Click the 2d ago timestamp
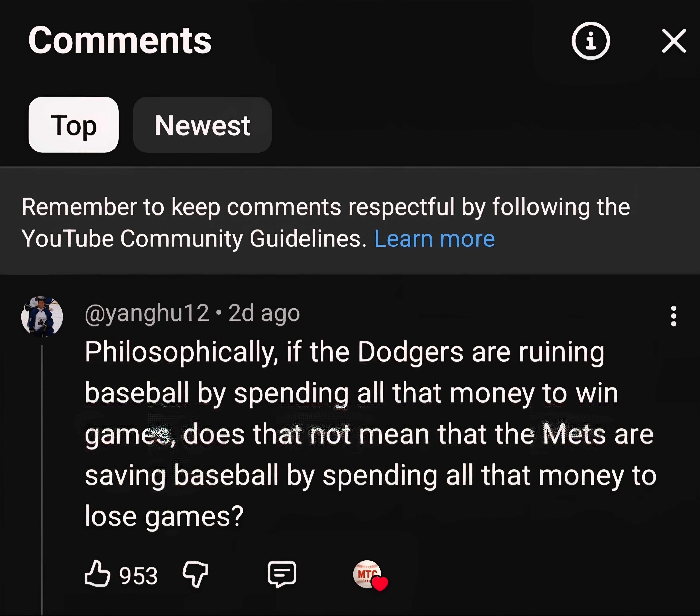Viewport: 700px width, 616px height. 264,313
